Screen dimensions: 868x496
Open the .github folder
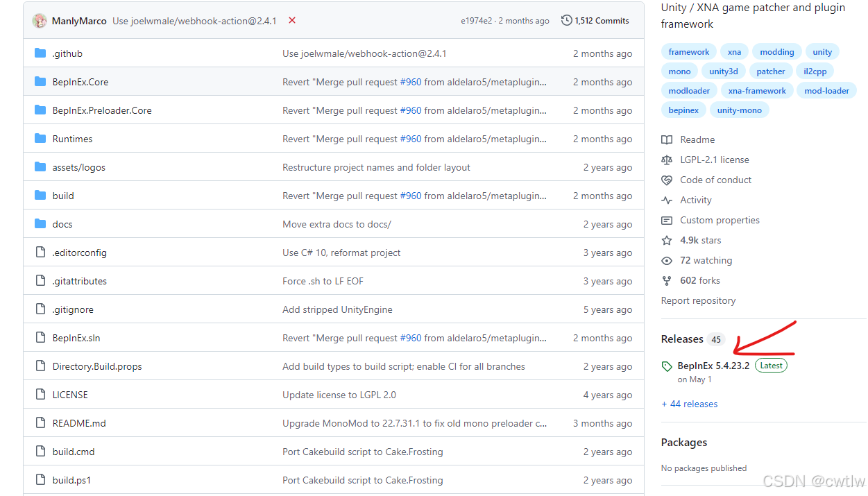[67, 53]
